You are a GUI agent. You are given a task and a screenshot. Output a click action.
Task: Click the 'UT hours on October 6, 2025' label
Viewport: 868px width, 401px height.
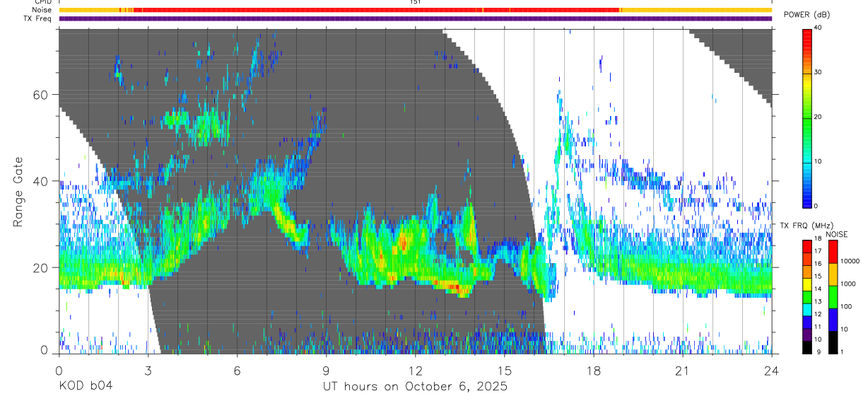(415, 387)
